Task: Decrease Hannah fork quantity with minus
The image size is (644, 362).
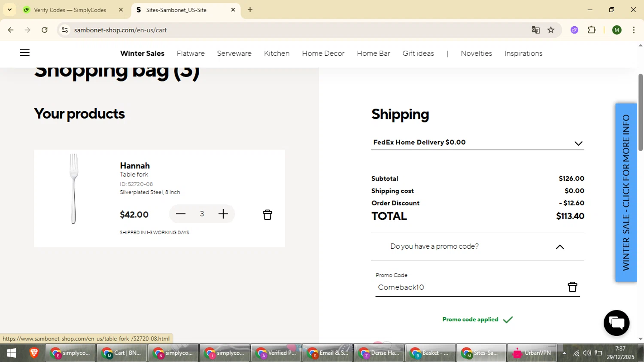Action: (181, 214)
